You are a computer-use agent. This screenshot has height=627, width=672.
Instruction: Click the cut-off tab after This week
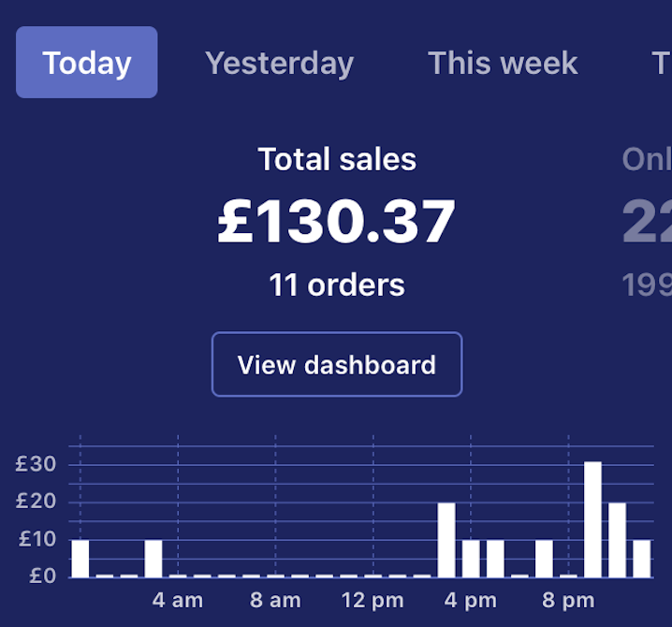point(661,63)
